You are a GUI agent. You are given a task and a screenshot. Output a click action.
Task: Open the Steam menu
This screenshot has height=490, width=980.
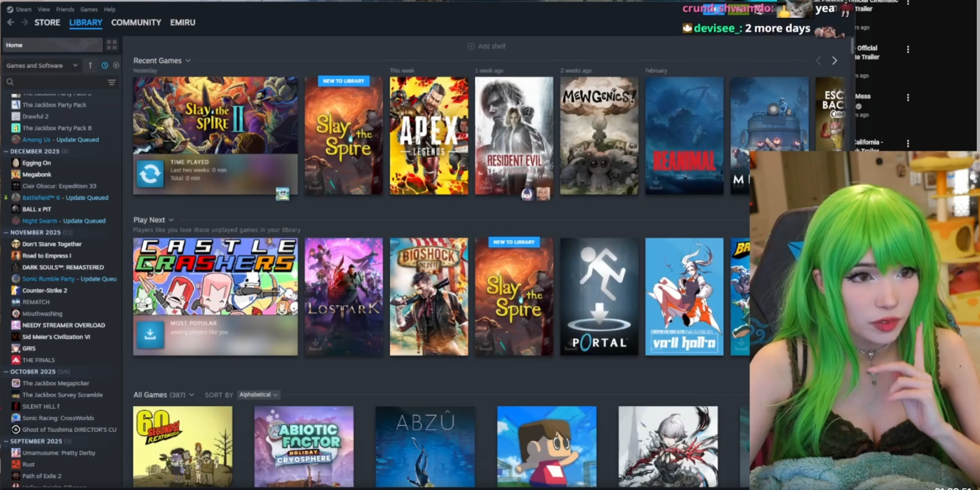(24, 9)
